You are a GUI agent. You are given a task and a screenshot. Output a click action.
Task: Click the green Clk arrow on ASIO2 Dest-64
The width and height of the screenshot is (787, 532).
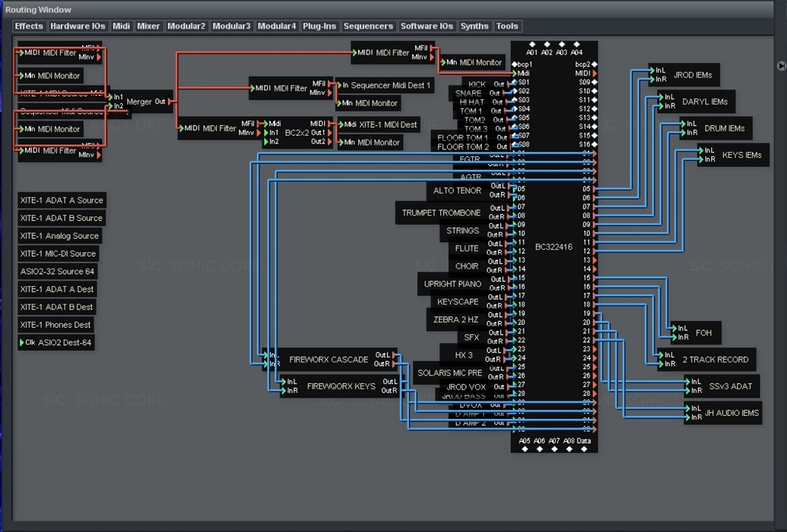tap(22, 343)
